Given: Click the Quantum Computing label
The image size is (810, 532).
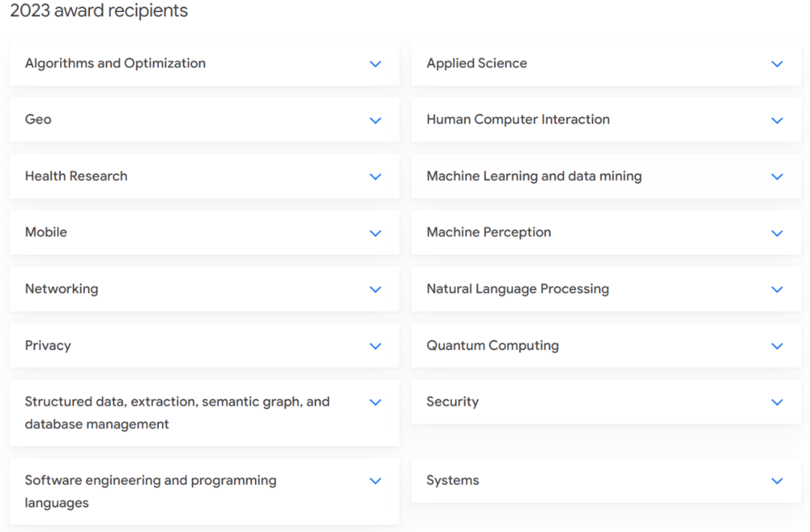Looking at the screenshot, I should [x=492, y=345].
